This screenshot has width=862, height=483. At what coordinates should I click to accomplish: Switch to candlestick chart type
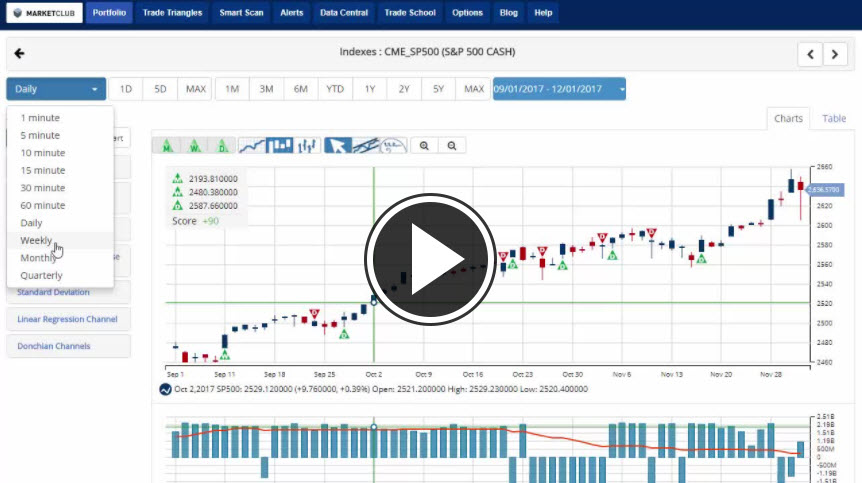280,146
